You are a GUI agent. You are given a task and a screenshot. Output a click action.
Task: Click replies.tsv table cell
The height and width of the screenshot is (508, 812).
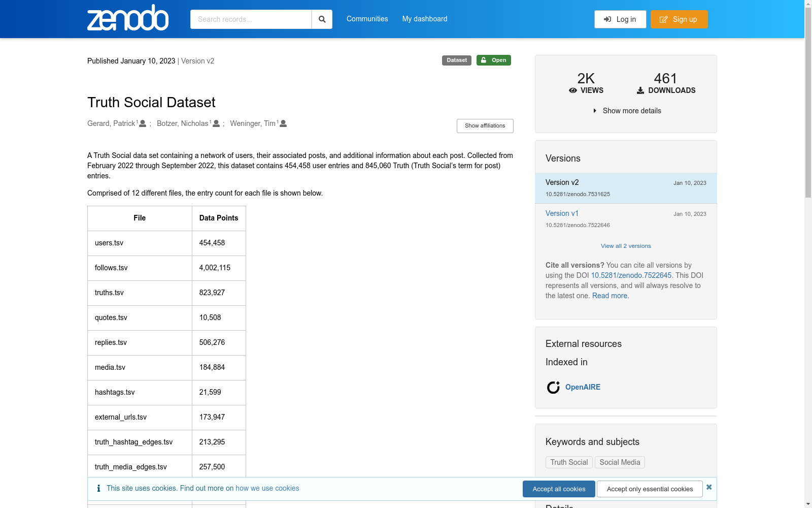(140, 342)
